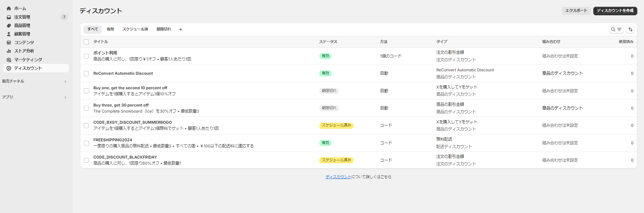Add a new view with plus icon
This screenshot has height=213, width=644.
pyautogui.click(x=181, y=29)
